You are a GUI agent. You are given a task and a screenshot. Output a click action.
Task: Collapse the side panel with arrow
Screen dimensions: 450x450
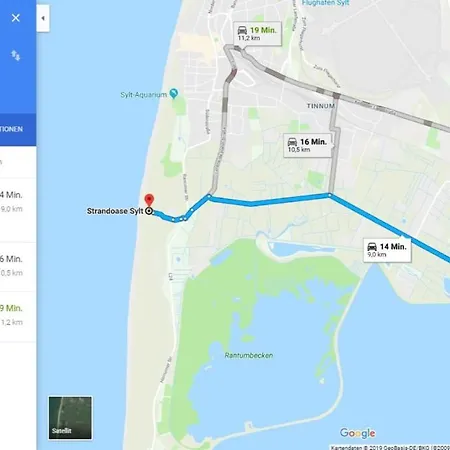(x=43, y=18)
